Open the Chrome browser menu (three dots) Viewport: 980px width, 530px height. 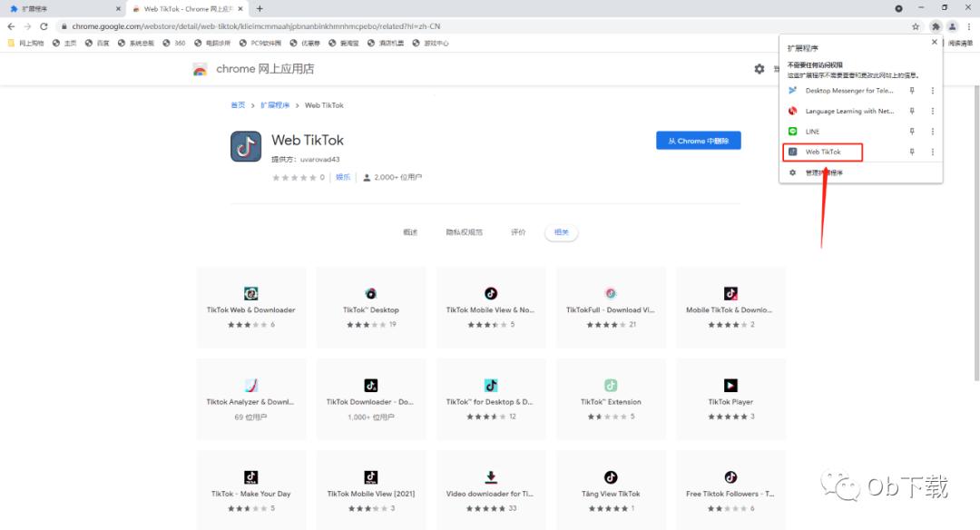968,26
